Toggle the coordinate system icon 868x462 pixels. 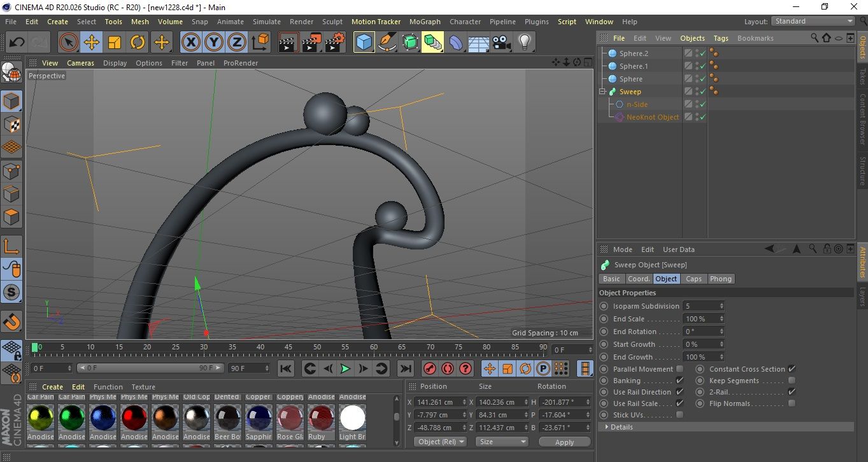[x=260, y=43]
